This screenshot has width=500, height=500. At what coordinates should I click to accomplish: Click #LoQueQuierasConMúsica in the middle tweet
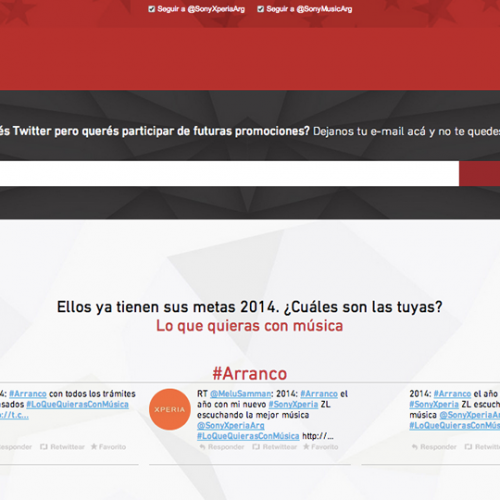point(248,436)
